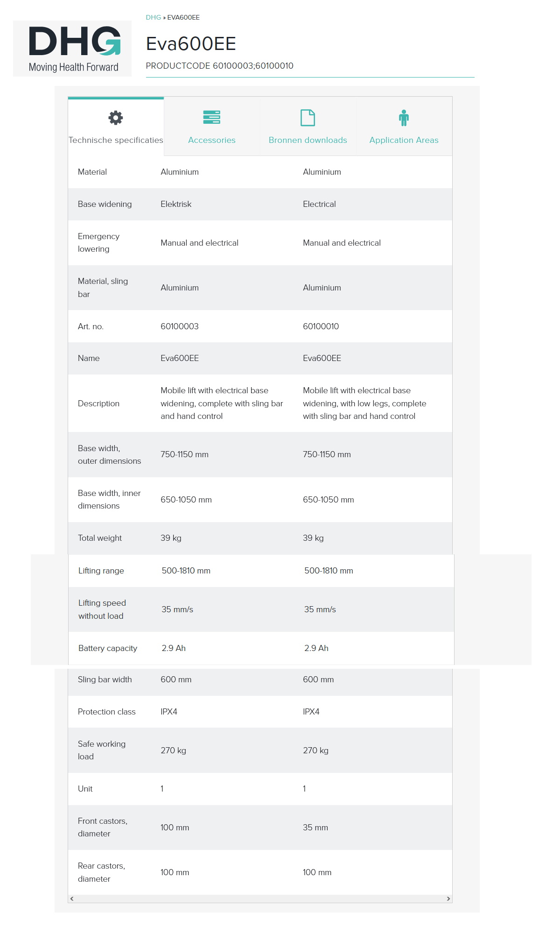Go to DHG breadcrumb link
This screenshot has width=560, height=934.
pos(153,17)
